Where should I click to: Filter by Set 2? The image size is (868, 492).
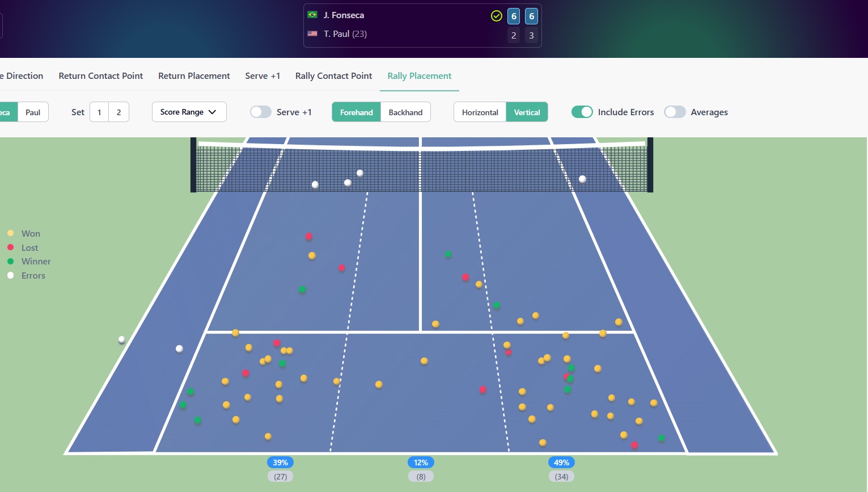tap(118, 112)
